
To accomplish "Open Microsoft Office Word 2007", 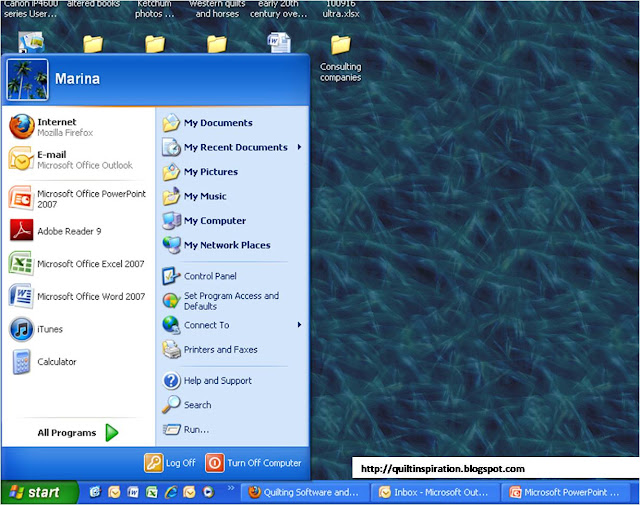I will tap(78, 296).
